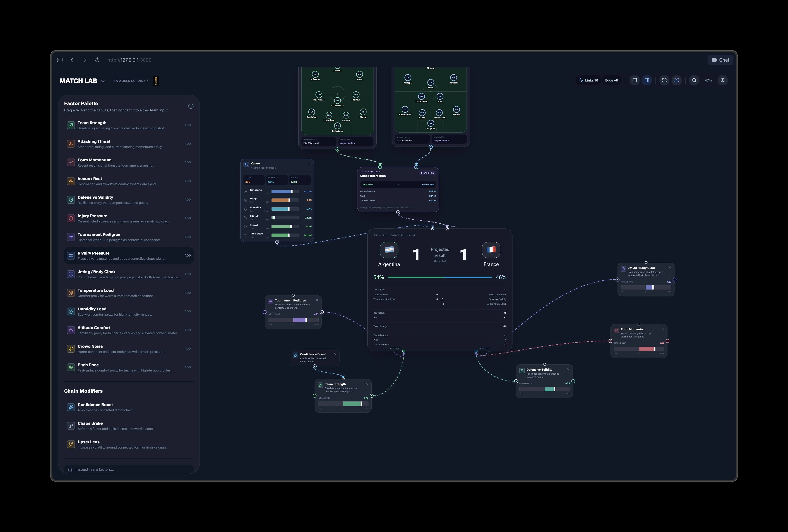Screen dimensions: 788x532
Task: Select the Confidence Boost modifier icon
Action: coord(71,407)
